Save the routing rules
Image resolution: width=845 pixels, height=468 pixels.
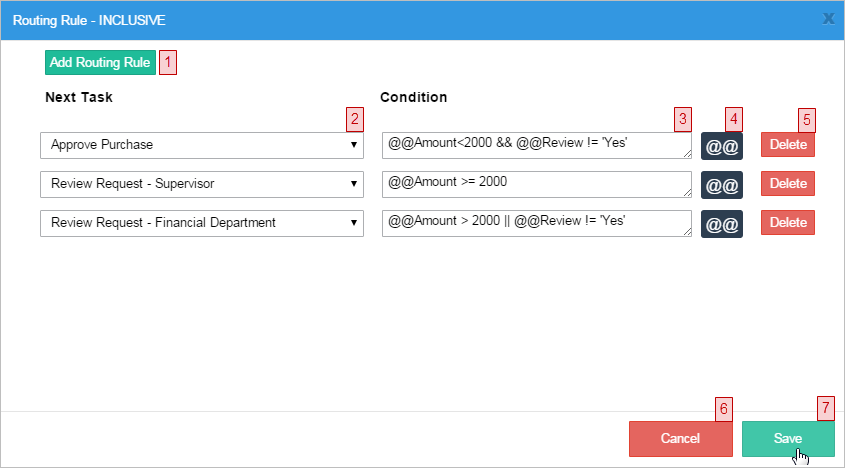(x=787, y=439)
